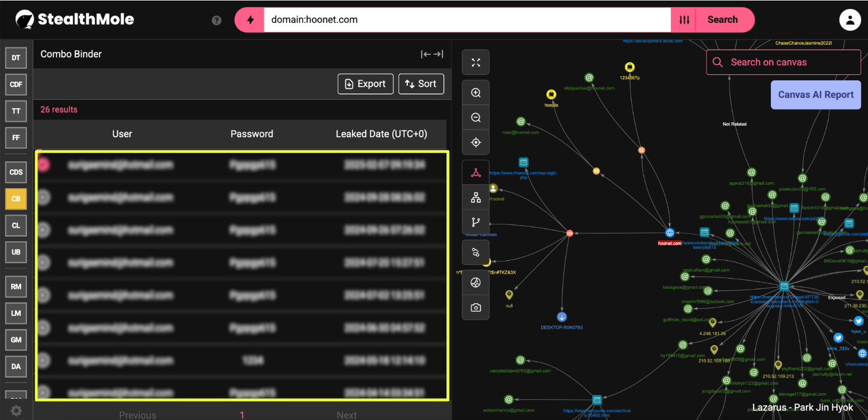Switch to hierarchical tree layout icon
The width and height of the screenshot is (868, 420).
(x=476, y=197)
